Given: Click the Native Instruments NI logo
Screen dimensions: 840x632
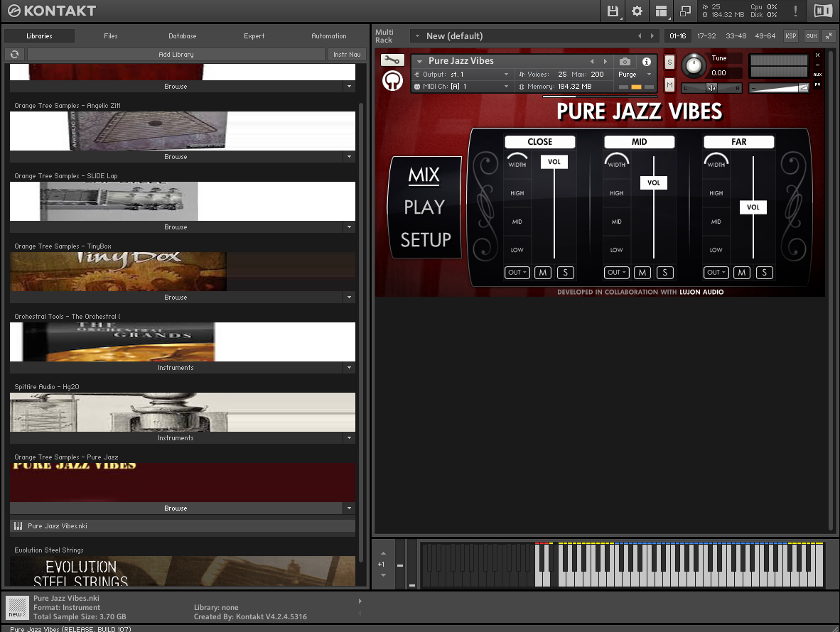Looking at the screenshot, I should click(x=823, y=11).
